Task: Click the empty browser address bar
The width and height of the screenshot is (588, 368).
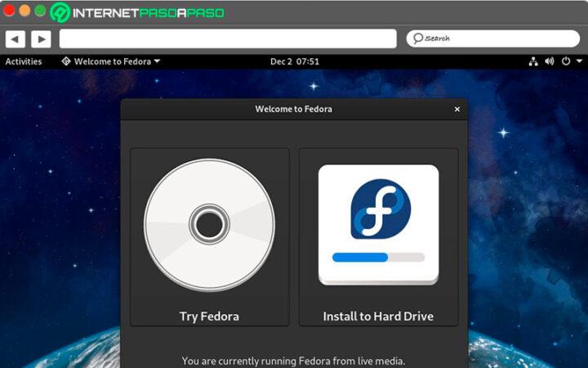Action: pyautogui.click(x=227, y=38)
